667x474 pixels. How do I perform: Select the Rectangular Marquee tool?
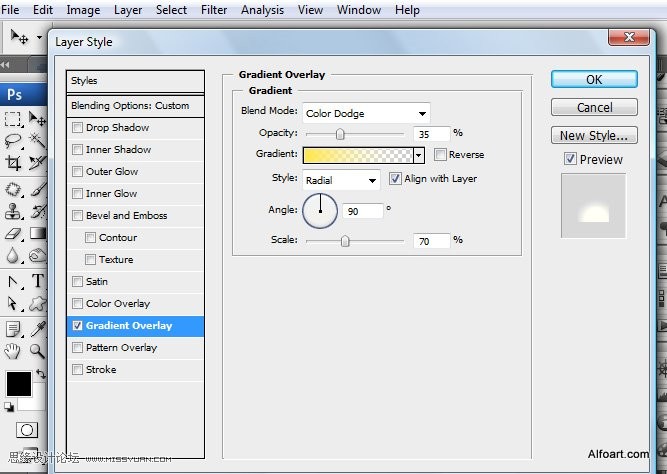(13, 119)
